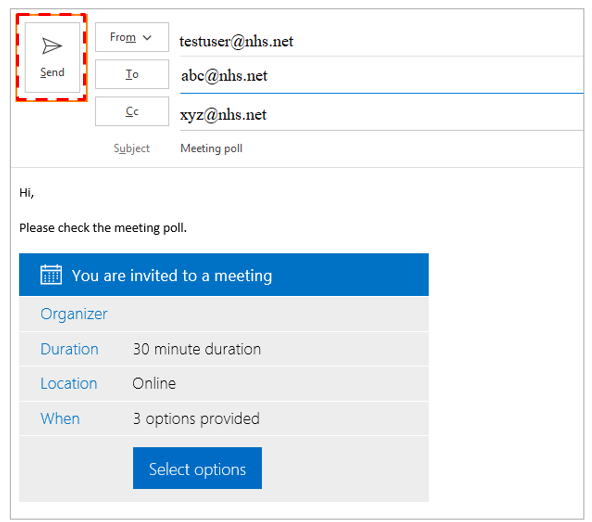Viewport: 592px width, 522px height.
Task: Click the 3 options provided text
Action: [196, 419]
